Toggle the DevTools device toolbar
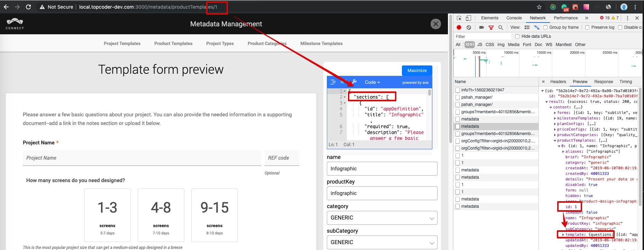Image resolution: width=644 pixels, height=250 pixels. 468,18
